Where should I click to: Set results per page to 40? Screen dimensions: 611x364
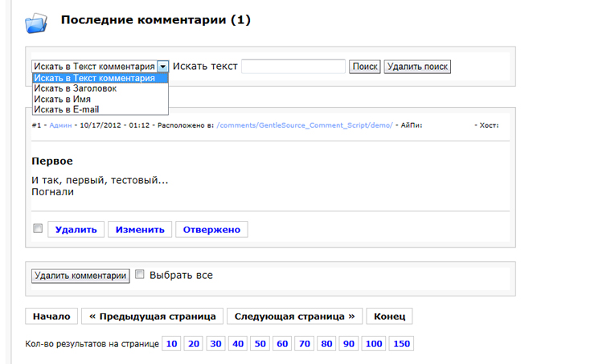[x=238, y=344]
